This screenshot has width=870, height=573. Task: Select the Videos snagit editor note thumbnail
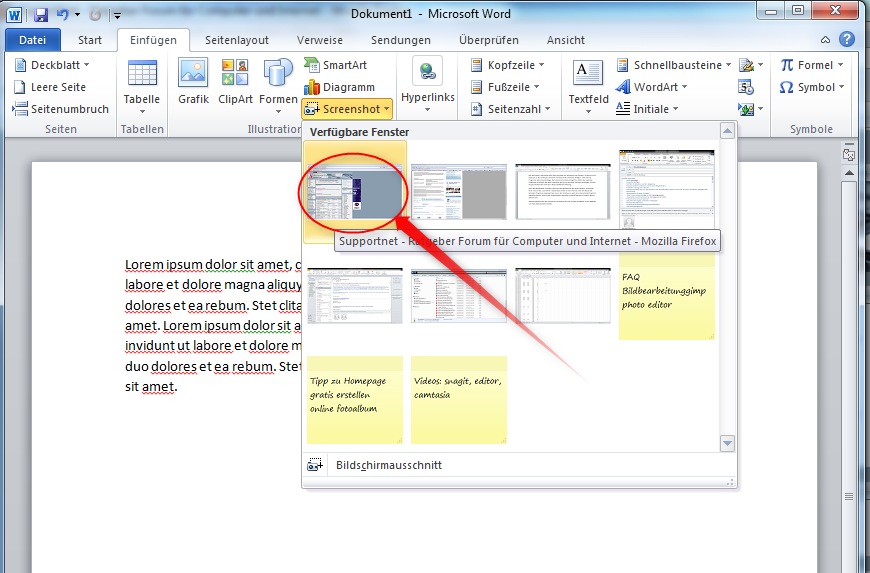[x=459, y=400]
